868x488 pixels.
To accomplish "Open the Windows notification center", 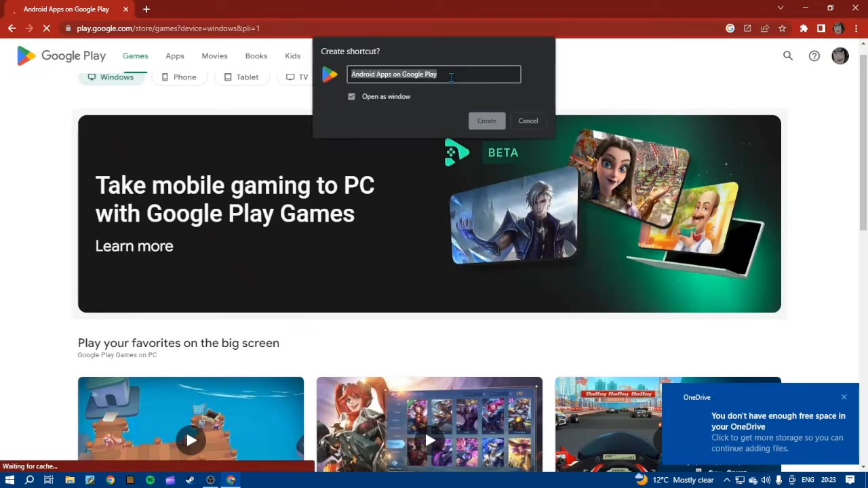I will [x=850, y=480].
